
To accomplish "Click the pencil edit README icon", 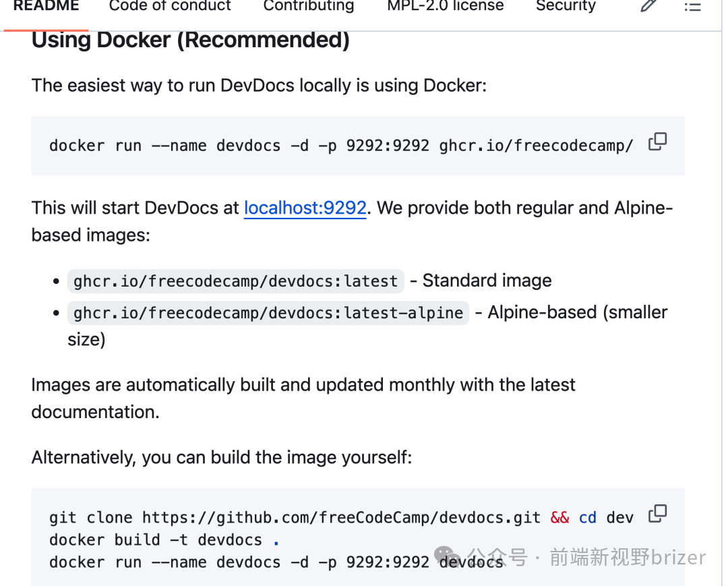I will tap(648, 6).
